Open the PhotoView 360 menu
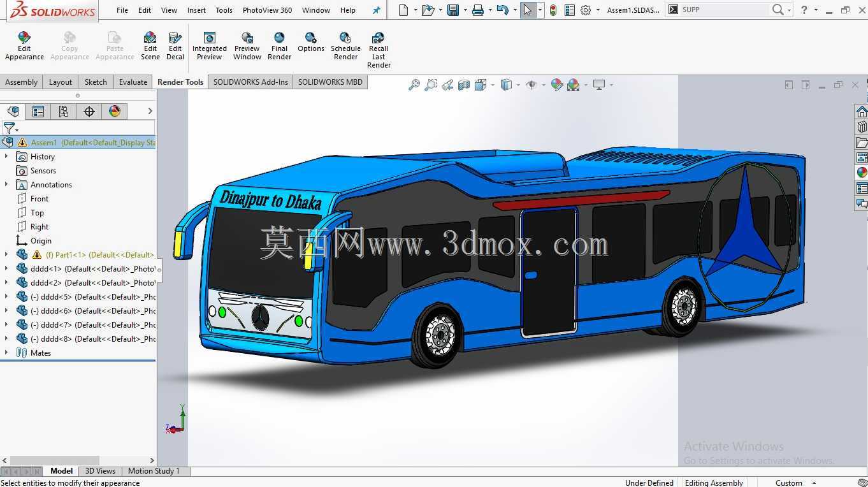The width and height of the screenshot is (868, 487). tap(267, 10)
